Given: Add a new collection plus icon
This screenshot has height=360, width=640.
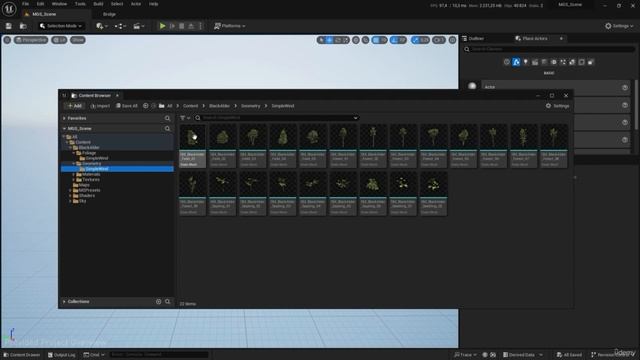Looking at the screenshot, I should (x=159, y=302).
